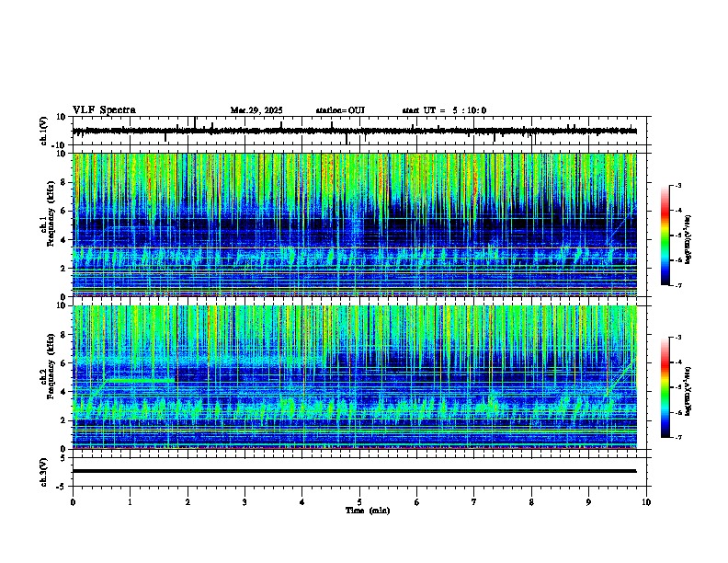Click the "8" tick on ch.2 frequency axis
Viewport: 728px width, 563px height.
64,335
